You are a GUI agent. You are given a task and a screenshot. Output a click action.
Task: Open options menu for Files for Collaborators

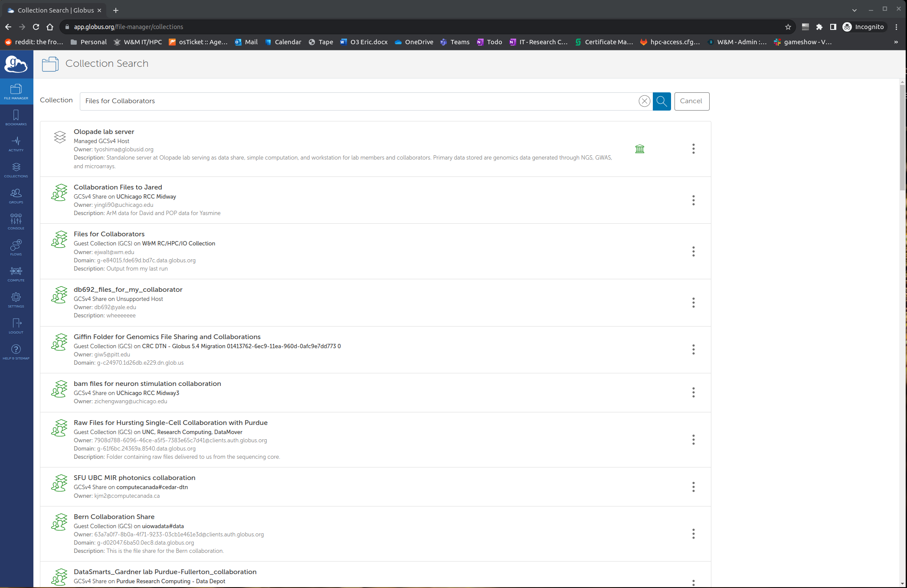(693, 252)
